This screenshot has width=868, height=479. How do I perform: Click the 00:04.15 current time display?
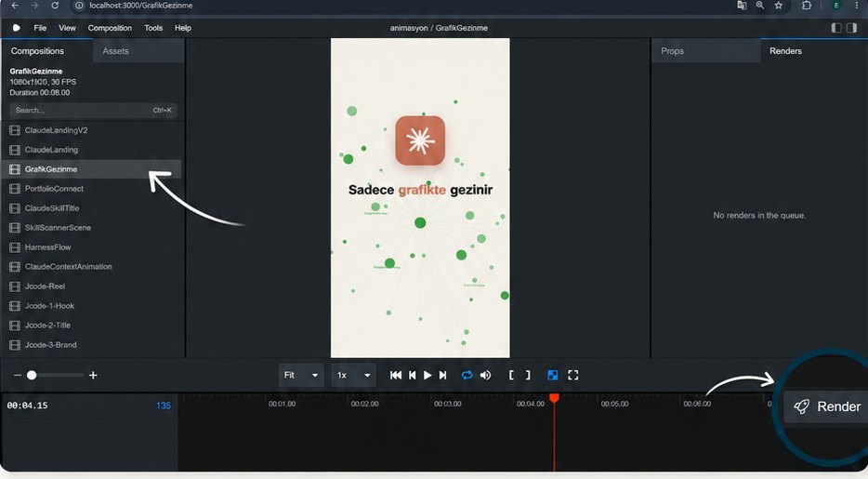point(27,406)
